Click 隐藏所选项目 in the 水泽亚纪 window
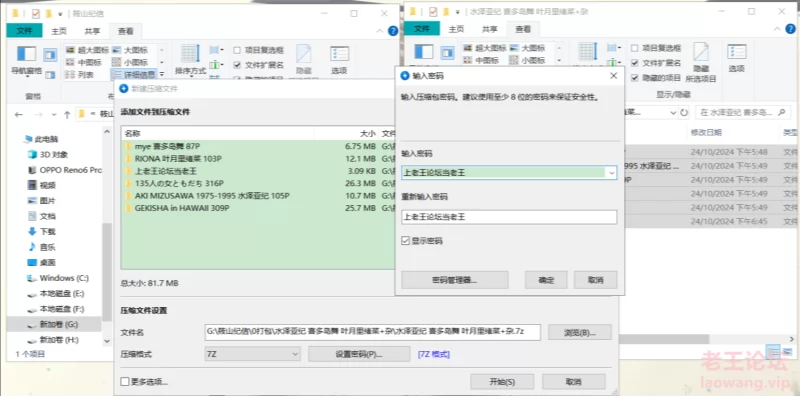The height and width of the screenshot is (396, 800). (x=701, y=63)
